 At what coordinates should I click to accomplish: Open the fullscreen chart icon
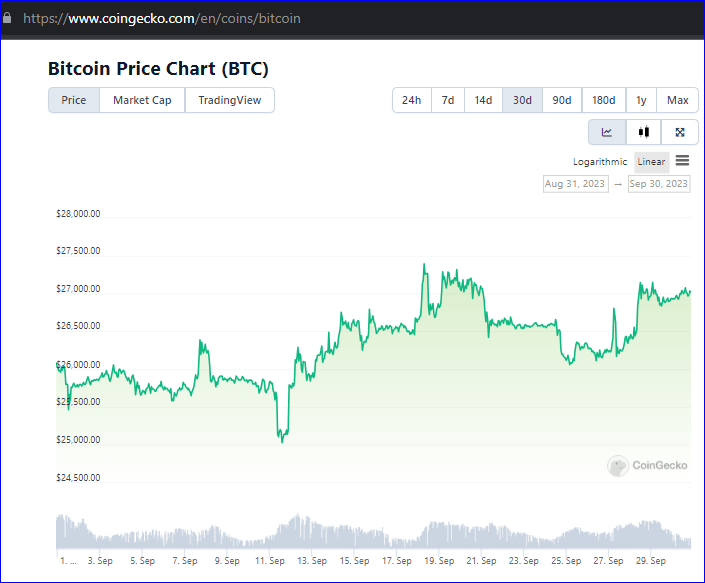(680, 132)
